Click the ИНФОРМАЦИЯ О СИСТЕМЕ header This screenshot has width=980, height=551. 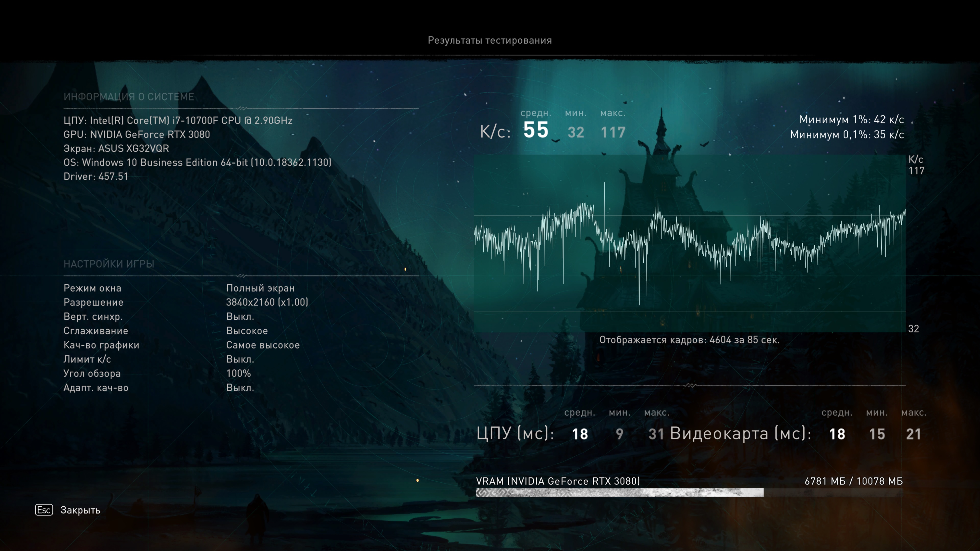[x=129, y=97]
